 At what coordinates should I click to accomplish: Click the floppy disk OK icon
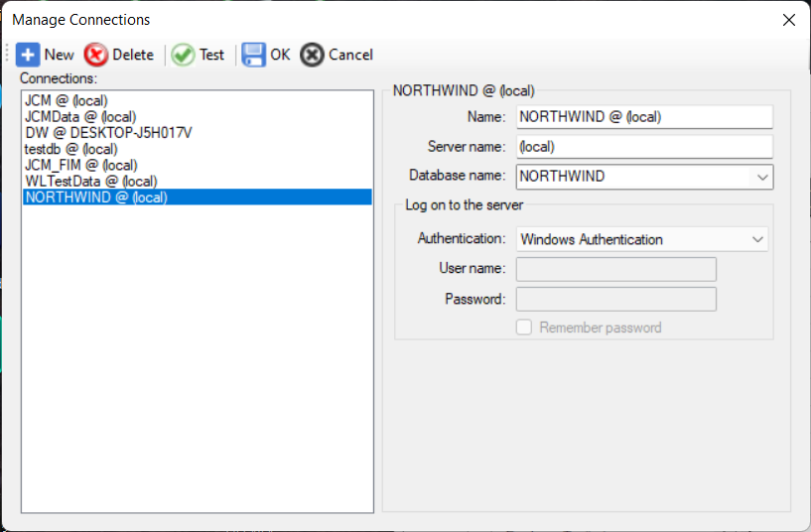pos(253,55)
